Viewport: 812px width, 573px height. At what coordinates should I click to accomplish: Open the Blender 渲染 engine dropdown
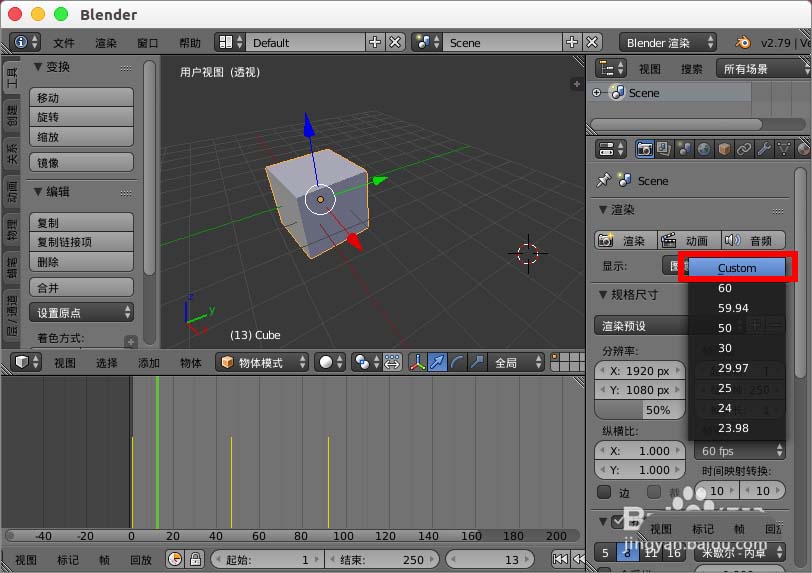tap(668, 42)
